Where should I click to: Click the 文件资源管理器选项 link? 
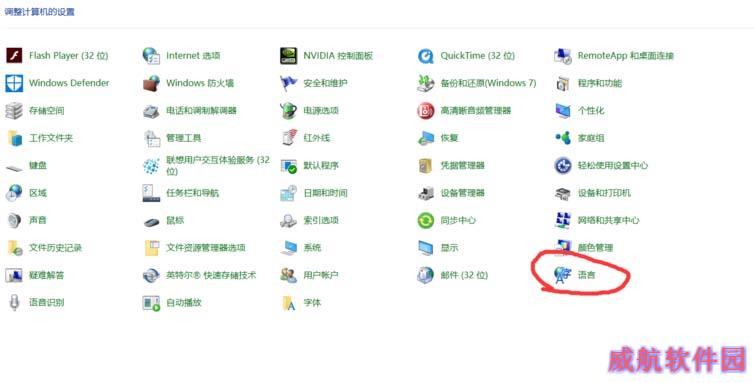click(206, 248)
